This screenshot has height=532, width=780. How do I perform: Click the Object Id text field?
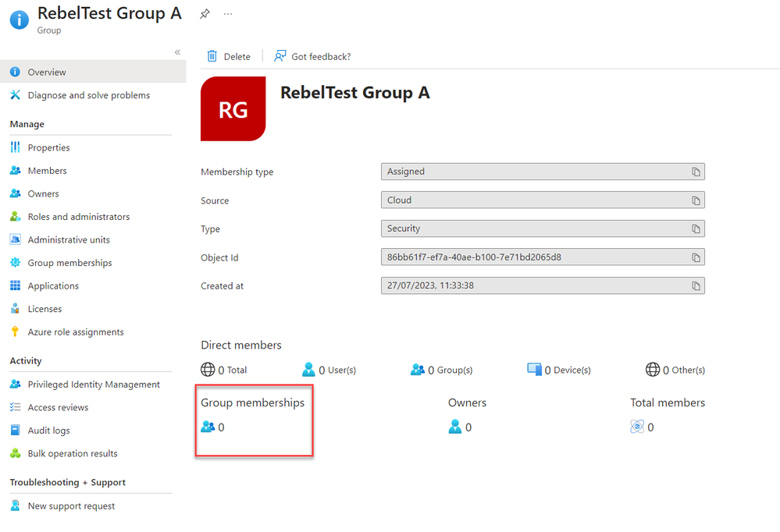pos(531,257)
